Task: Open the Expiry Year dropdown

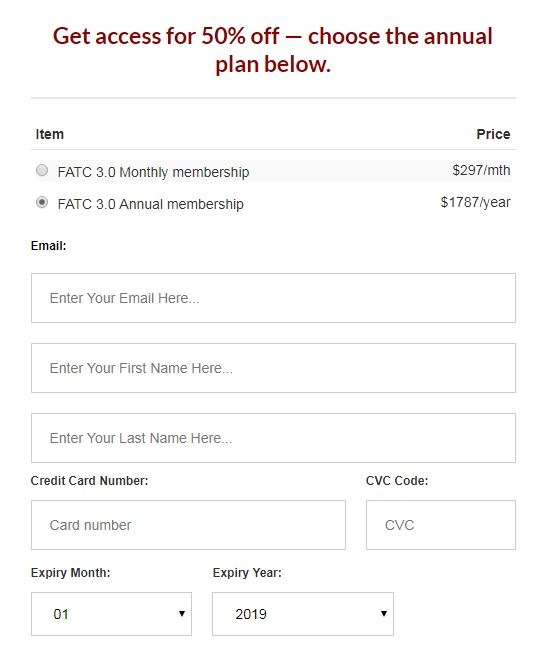Action: point(303,614)
